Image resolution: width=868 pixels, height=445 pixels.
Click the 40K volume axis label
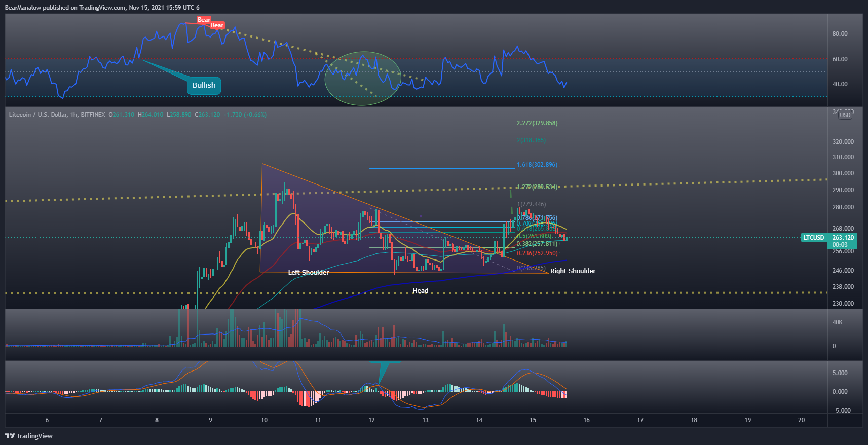(x=837, y=322)
